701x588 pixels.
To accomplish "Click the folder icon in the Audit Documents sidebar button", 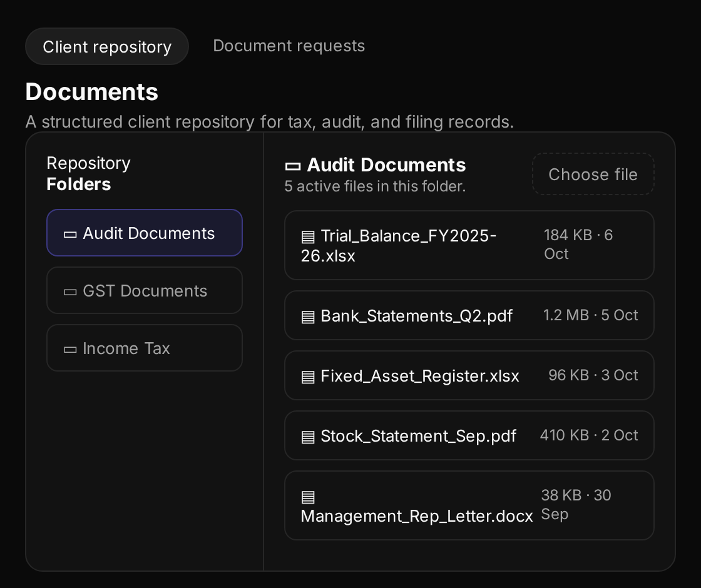I will [70, 235].
